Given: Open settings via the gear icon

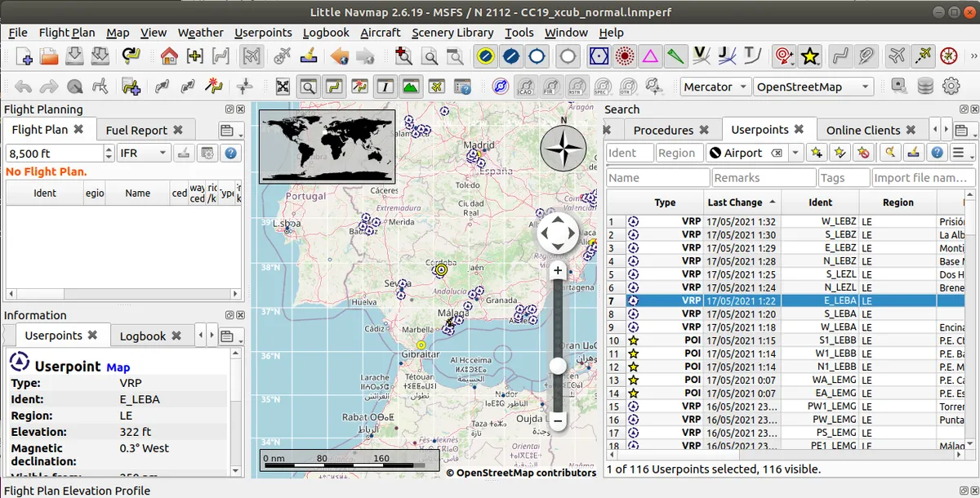Looking at the screenshot, I should [x=951, y=87].
